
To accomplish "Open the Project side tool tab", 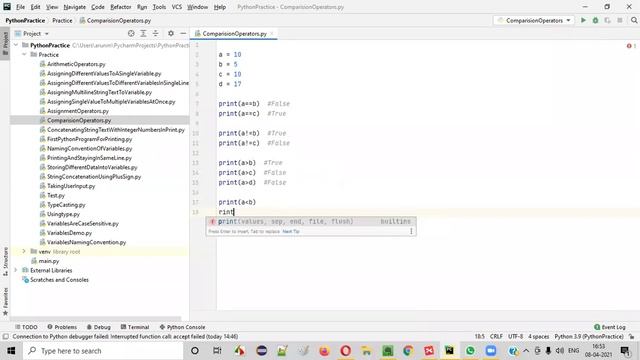I will pyautogui.click(x=5, y=43).
